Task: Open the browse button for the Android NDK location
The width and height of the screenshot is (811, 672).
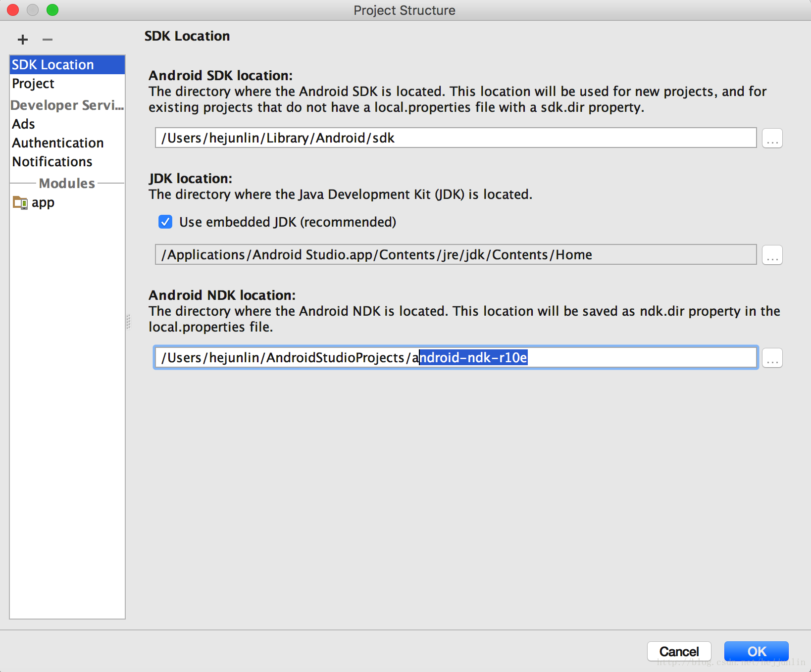Action: [772, 358]
